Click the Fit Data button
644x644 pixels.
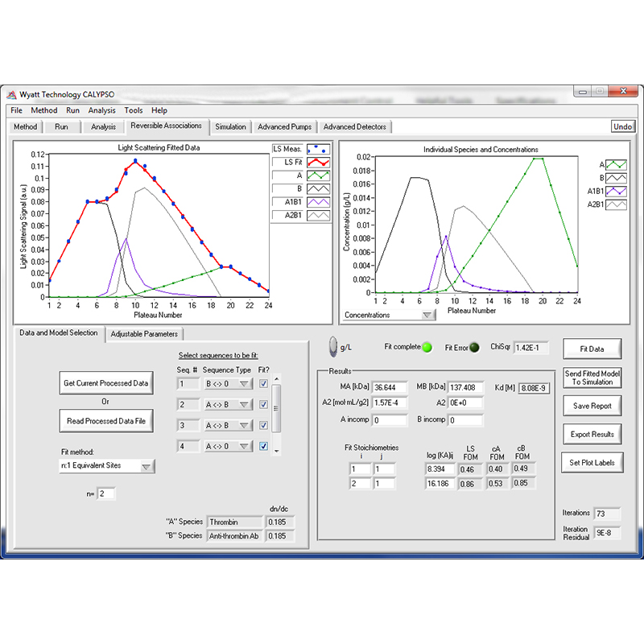point(592,349)
